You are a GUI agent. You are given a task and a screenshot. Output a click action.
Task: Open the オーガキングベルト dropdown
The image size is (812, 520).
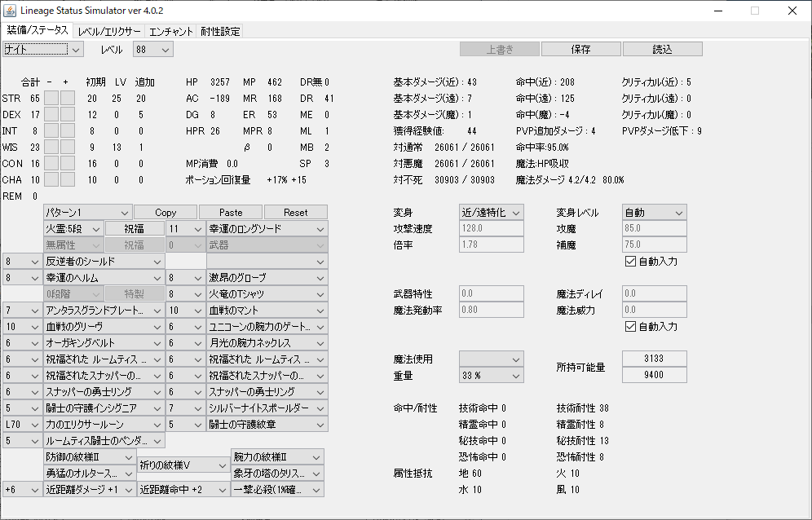(x=104, y=343)
